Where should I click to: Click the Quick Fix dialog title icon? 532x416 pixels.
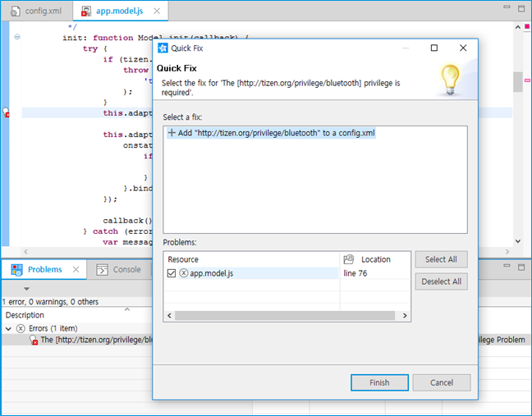(163, 48)
